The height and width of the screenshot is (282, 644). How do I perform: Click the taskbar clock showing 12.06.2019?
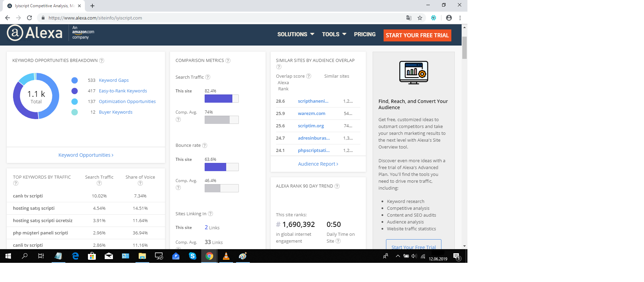click(x=438, y=259)
